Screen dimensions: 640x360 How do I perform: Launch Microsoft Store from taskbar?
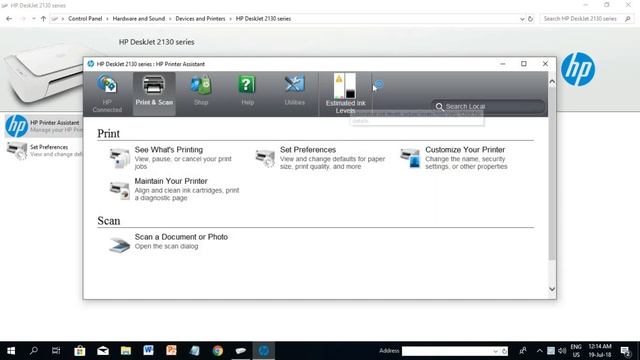pos(80,351)
